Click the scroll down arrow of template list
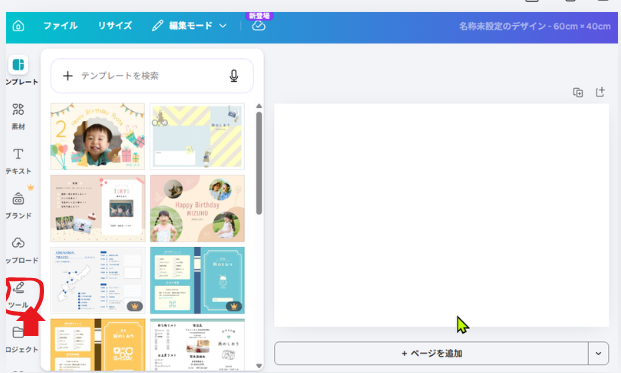Viewport: 621px width, 373px height. (x=259, y=366)
